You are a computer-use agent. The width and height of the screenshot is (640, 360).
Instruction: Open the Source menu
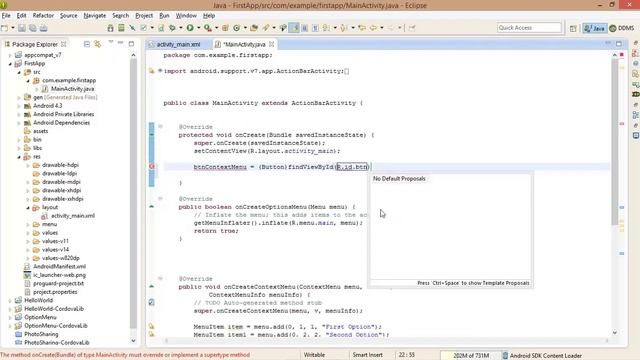pyautogui.click(x=68, y=16)
